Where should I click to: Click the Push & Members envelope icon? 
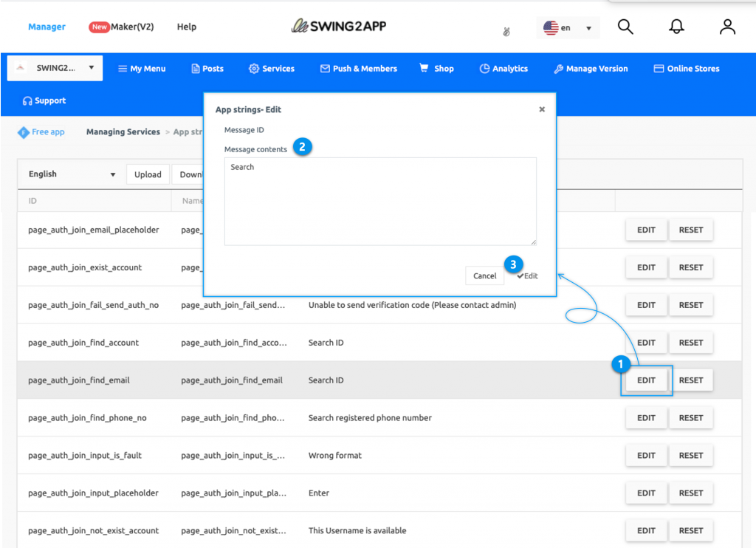pos(324,68)
